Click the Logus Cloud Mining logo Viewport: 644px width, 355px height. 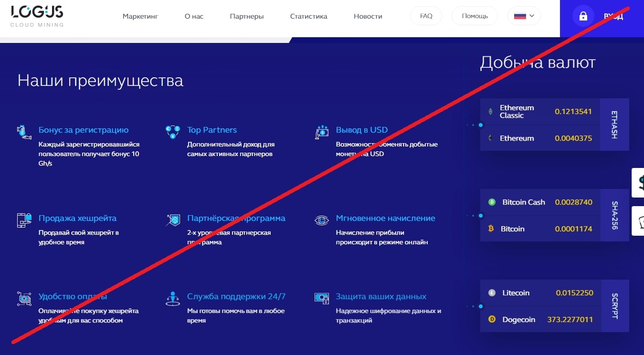[37, 16]
